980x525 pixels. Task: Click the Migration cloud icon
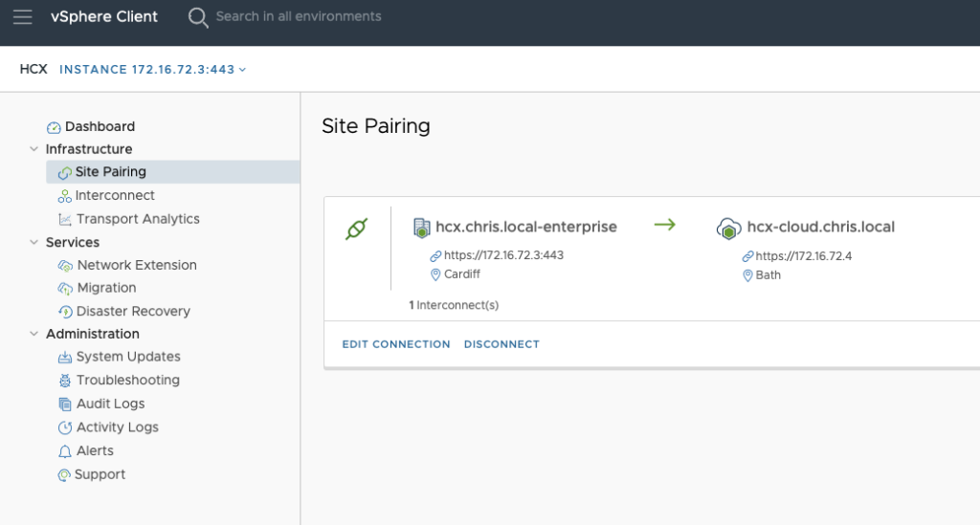coord(65,289)
